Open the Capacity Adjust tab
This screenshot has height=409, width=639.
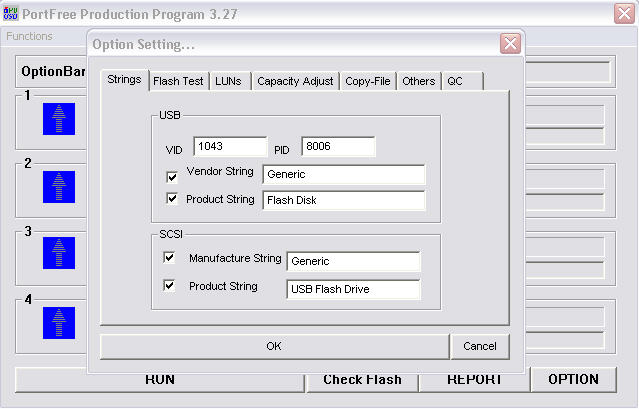pyautogui.click(x=295, y=81)
